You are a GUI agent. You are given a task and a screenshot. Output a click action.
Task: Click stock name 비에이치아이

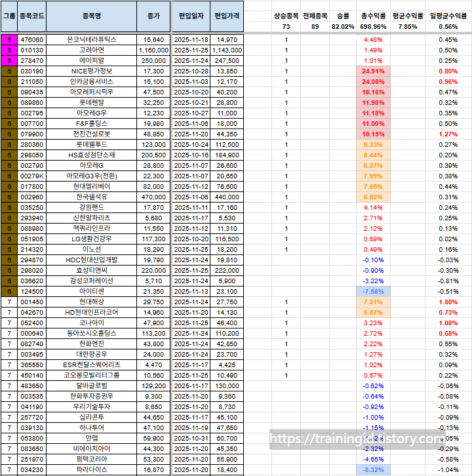coord(91,449)
